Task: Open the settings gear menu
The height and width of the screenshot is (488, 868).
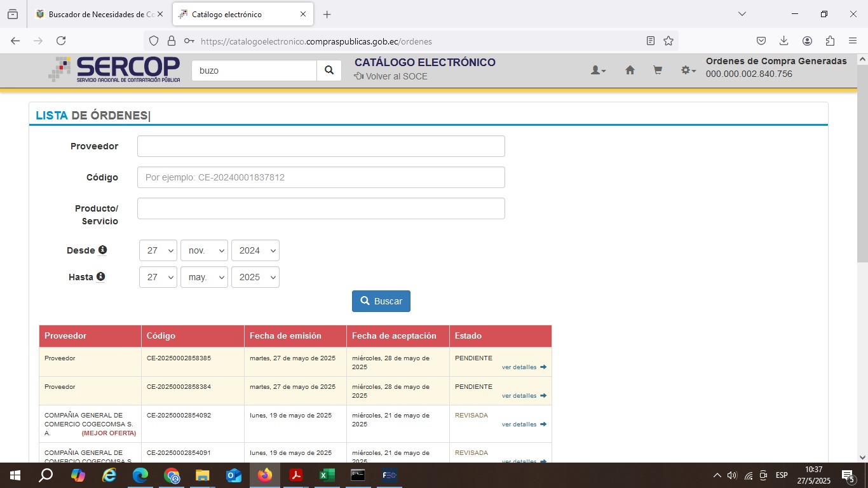Action: tap(688, 71)
